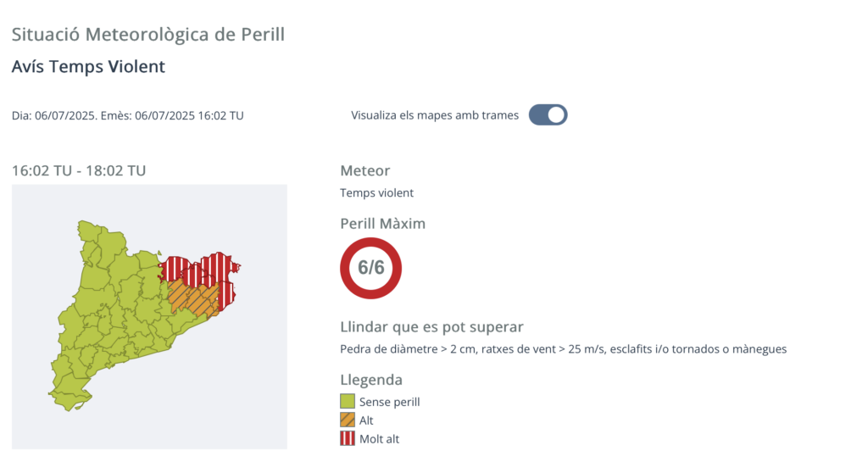Click the '16:02 TU - 18:02 TU' time label
This screenshot has width=868, height=473.
coord(79,170)
